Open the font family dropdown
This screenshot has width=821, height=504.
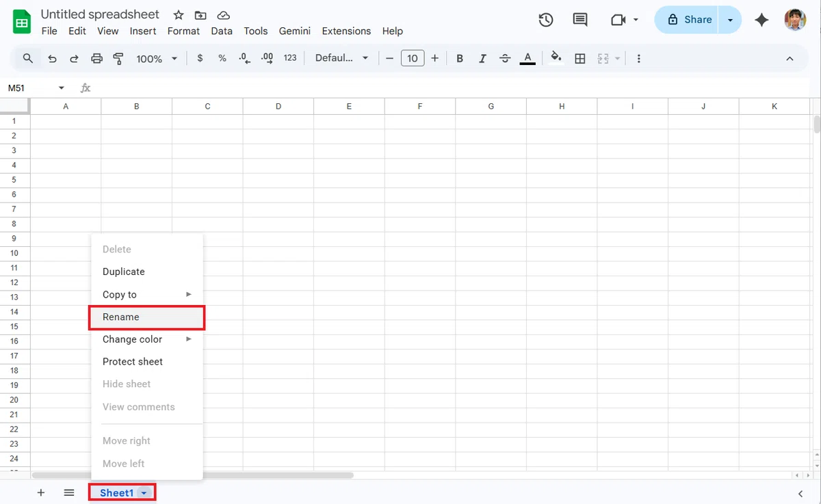[x=341, y=58]
